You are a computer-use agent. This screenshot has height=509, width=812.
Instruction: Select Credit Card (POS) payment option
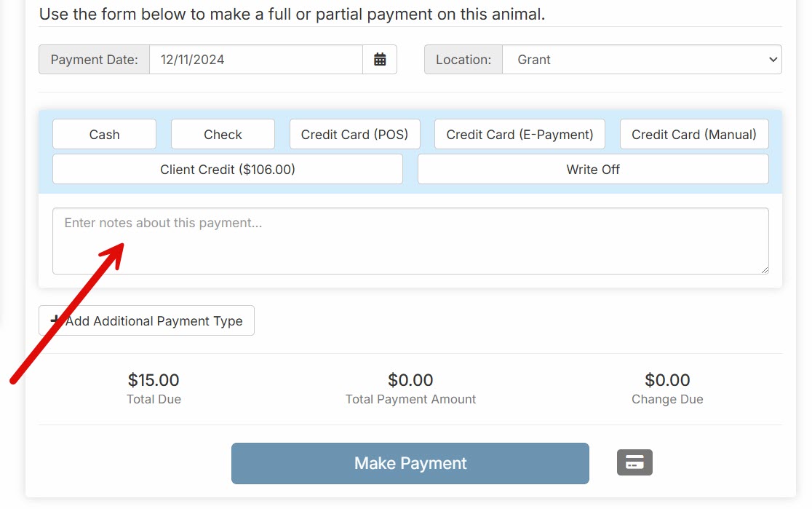pyautogui.click(x=354, y=135)
